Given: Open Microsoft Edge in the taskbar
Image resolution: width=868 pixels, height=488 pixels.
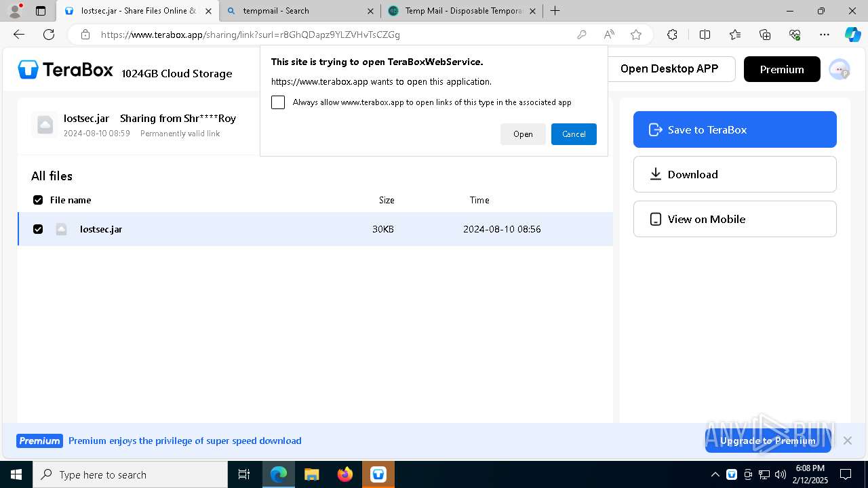Looking at the screenshot, I should [x=279, y=474].
